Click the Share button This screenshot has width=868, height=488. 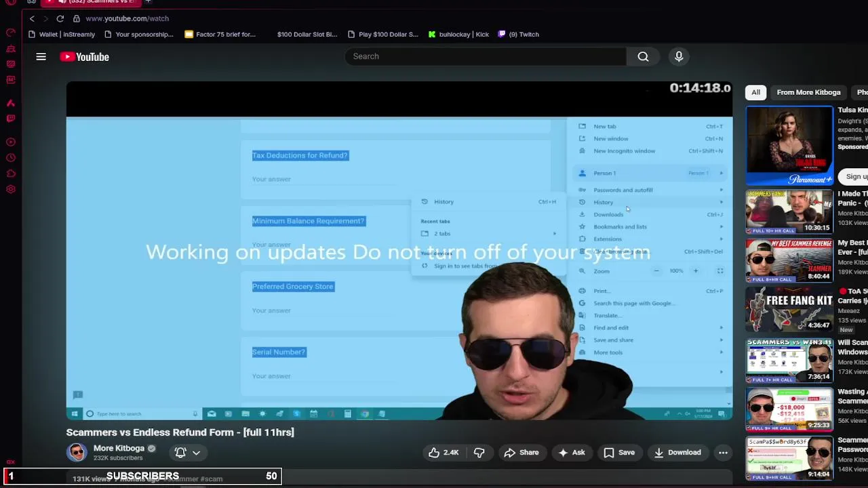[521, 453]
